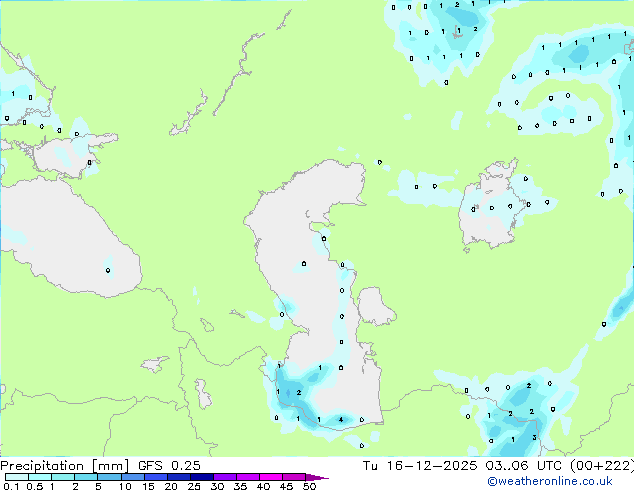The image size is (634, 490).
Task: Click the "Tu 16-12-2025" date text
Action: click(420, 466)
